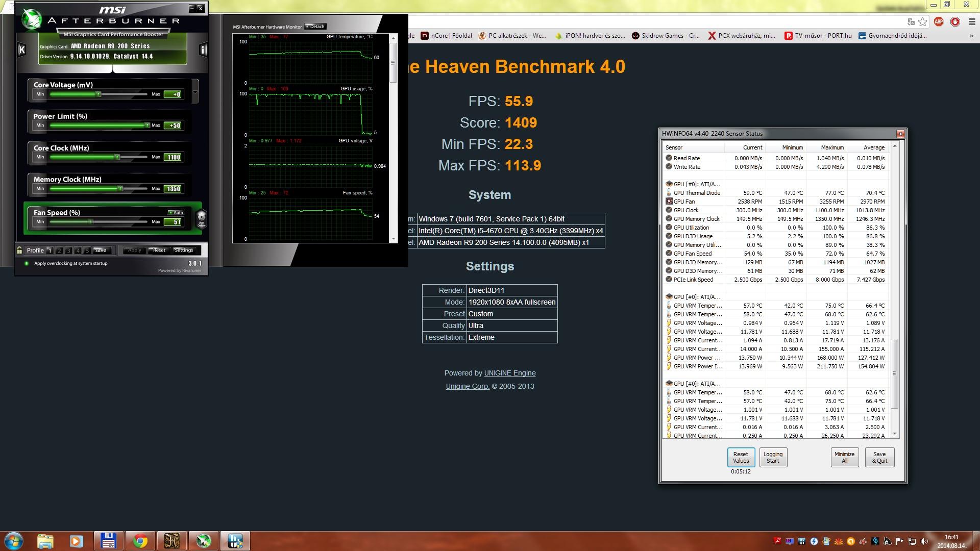Click the Core Voltage slider handle

click(99, 94)
